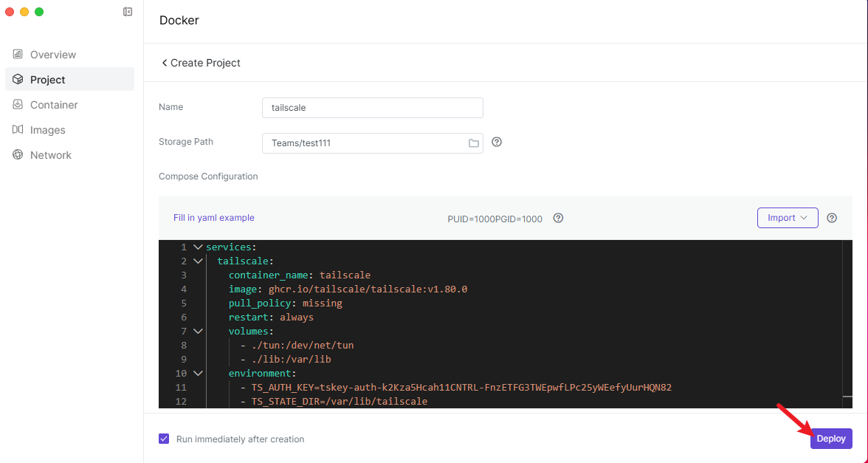
Task: Uncheck Run immediately after creation
Action: tap(164, 439)
